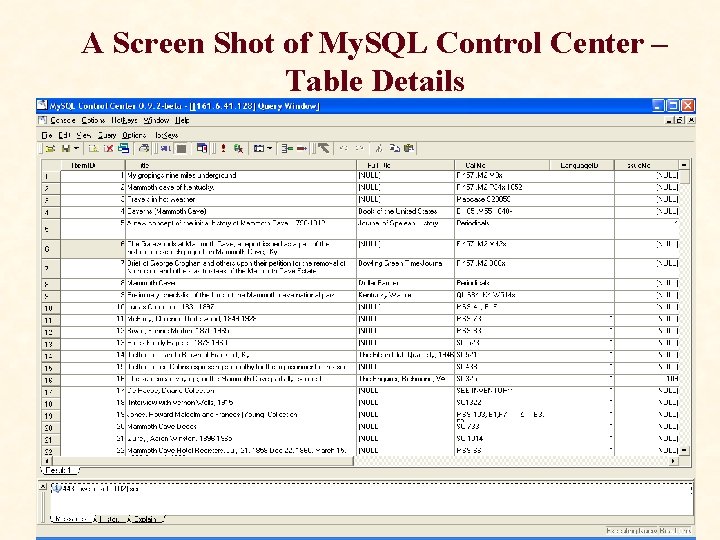This screenshot has width=720, height=540.
Task: Click the collapse arrow beside messages pane
Action: coord(42,487)
